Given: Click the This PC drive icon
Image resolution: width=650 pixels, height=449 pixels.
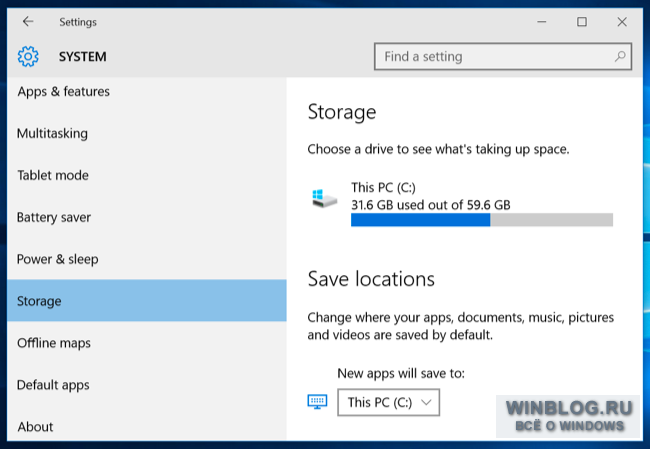Looking at the screenshot, I should tap(324, 198).
